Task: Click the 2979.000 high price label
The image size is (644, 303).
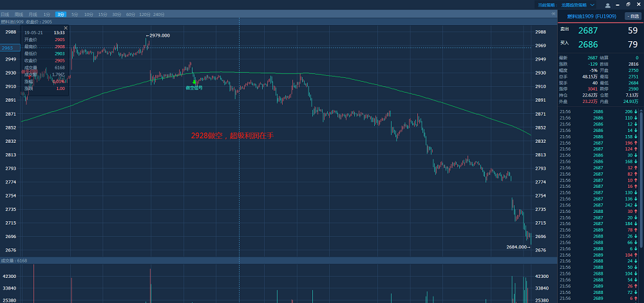Action: (159, 35)
